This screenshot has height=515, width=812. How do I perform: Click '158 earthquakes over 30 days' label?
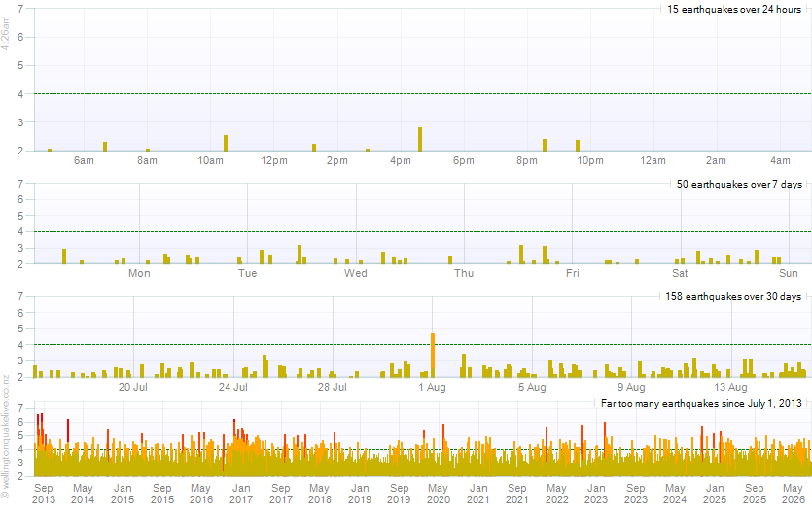click(733, 296)
